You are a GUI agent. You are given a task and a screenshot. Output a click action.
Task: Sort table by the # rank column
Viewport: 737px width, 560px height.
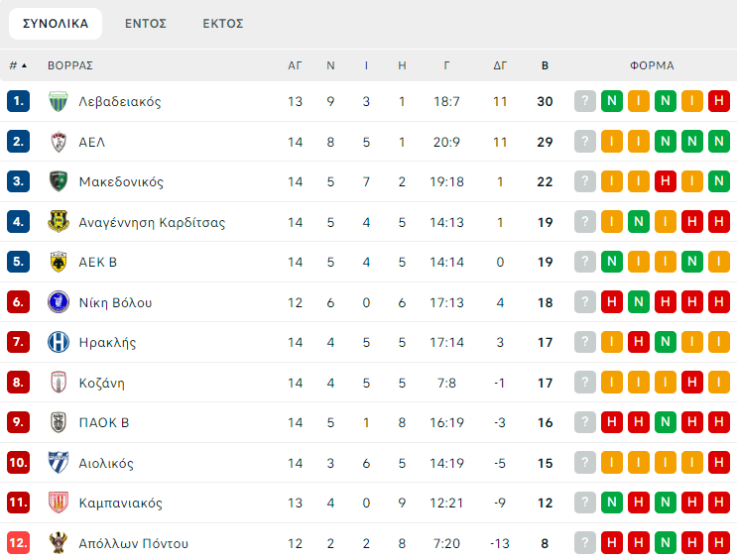click(x=17, y=65)
